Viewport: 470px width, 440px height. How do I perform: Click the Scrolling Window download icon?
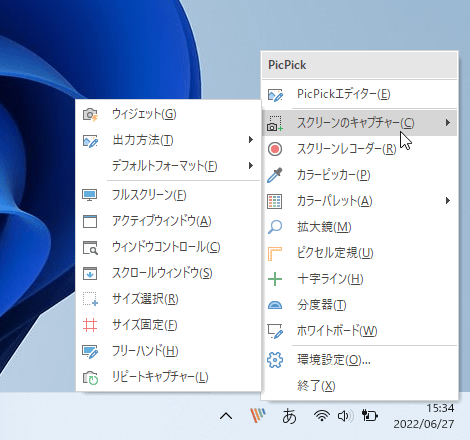click(x=90, y=273)
